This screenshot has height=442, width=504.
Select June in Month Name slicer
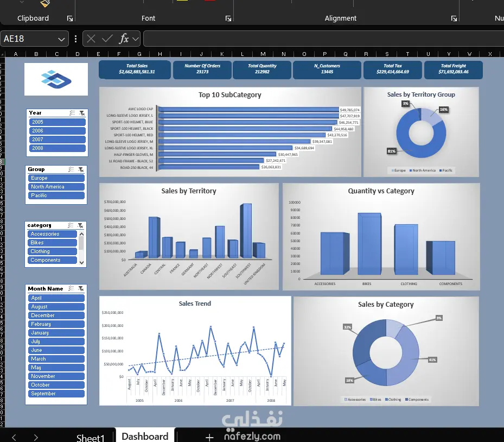pyautogui.click(x=56, y=350)
